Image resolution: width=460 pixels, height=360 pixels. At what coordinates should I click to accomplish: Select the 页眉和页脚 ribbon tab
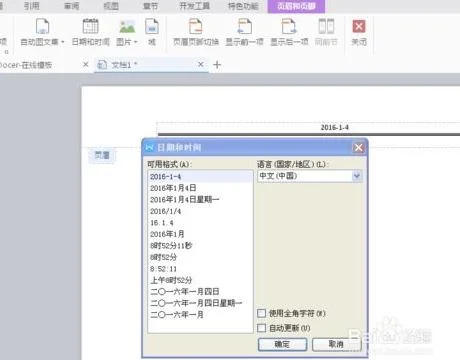296,6
